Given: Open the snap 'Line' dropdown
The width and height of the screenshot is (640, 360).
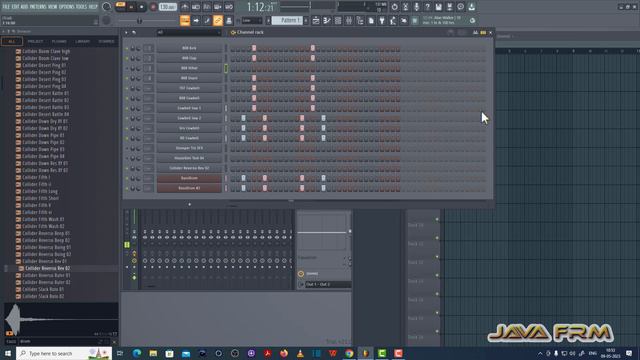Looking at the screenshot, I should pos(251,20).
